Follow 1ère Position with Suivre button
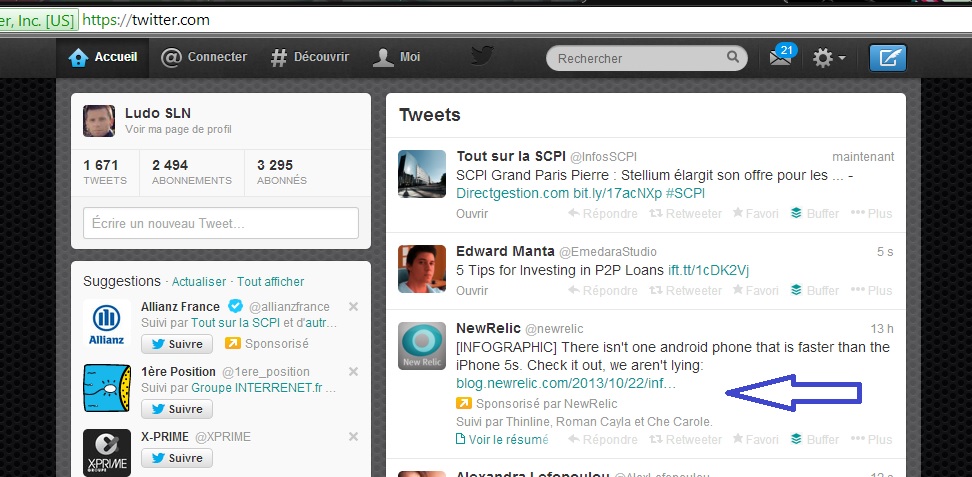 tap(177, 409)
